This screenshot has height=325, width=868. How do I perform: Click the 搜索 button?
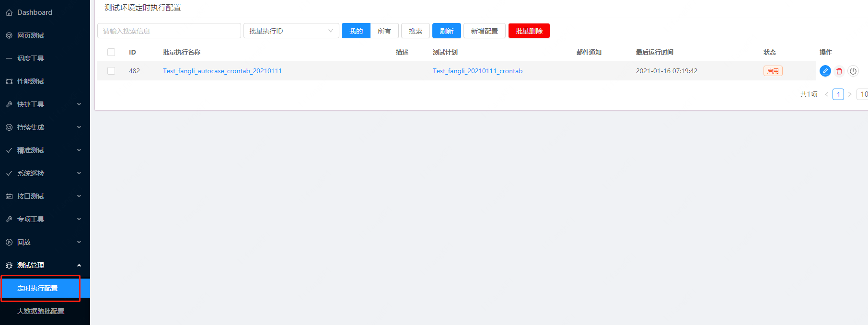click(x=416, y=31)
